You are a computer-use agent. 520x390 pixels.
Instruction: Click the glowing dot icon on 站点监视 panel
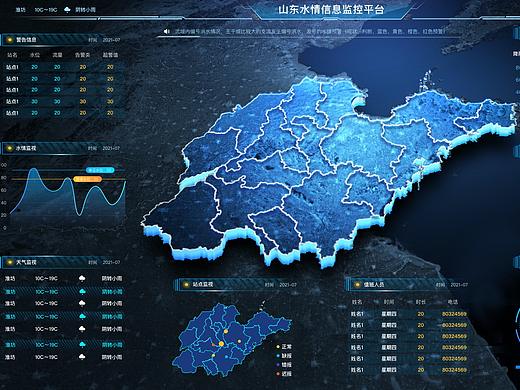(186, 284)
